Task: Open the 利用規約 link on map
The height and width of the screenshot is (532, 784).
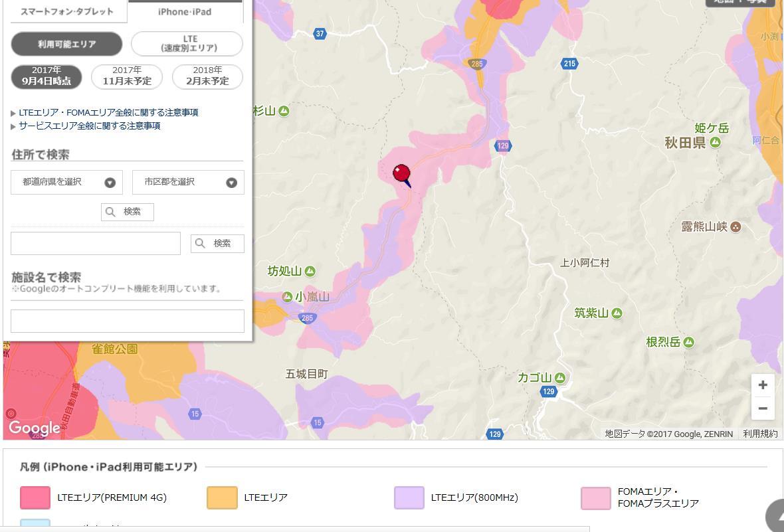Action: [760, 434]
